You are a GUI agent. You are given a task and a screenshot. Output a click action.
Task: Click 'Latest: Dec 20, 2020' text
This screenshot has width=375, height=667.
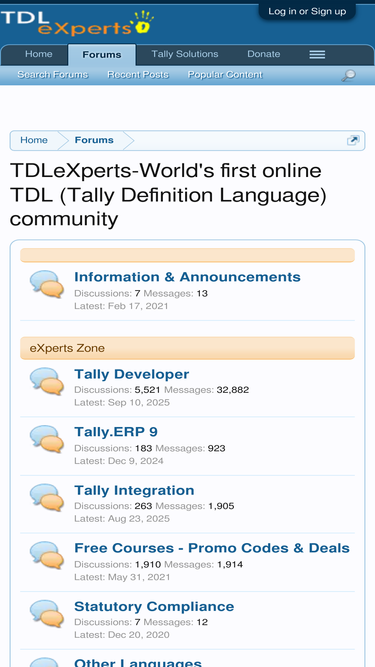[122, 635]
